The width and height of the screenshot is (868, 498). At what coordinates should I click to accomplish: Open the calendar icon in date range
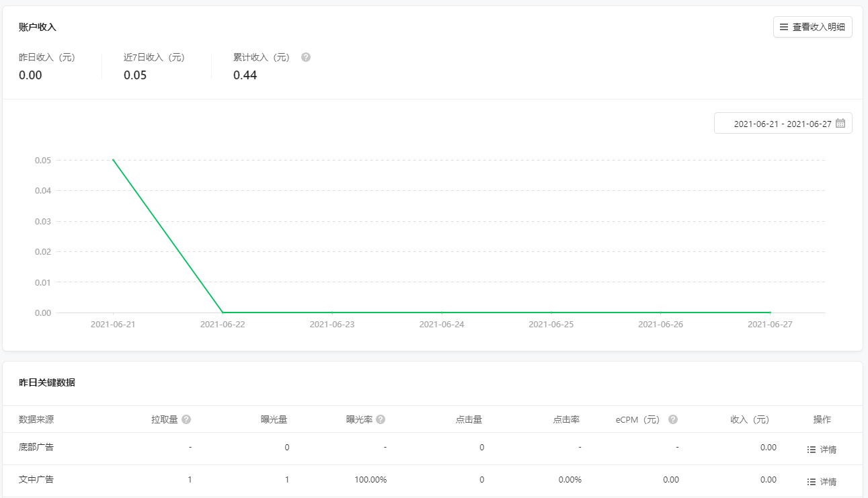coord(840,124)
